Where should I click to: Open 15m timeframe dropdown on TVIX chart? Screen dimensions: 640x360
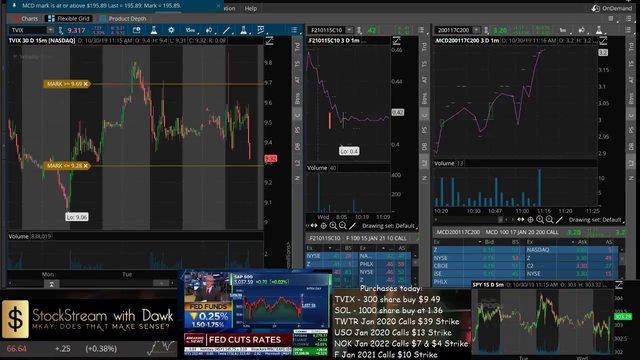pyautogui.click(x=191, y=30)
